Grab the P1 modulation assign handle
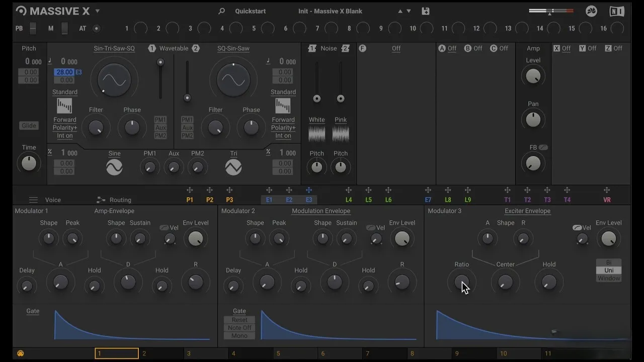The width and height of the screenshot is (644, 362). click(190, 190)
